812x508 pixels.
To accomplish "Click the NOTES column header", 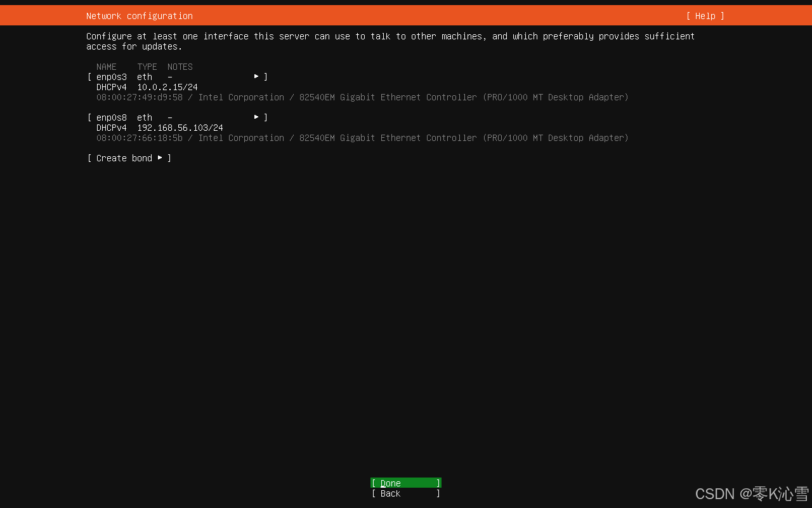I will click(x=180, y=67).
